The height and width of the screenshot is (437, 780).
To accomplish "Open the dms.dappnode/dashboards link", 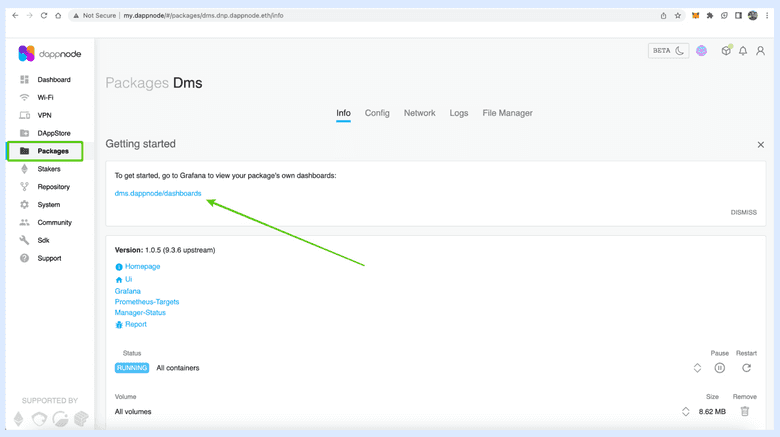I will [x=158, y=193].
